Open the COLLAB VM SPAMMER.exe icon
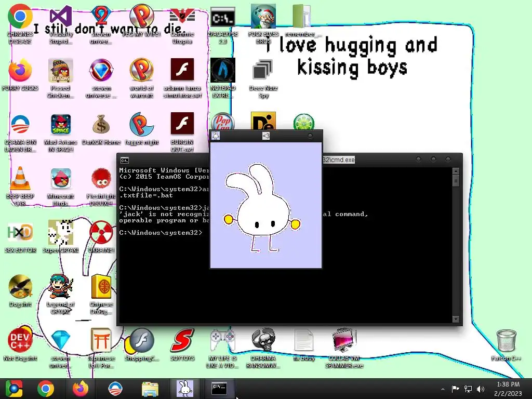Screen dimensions: 532x399 click(344, 340)
